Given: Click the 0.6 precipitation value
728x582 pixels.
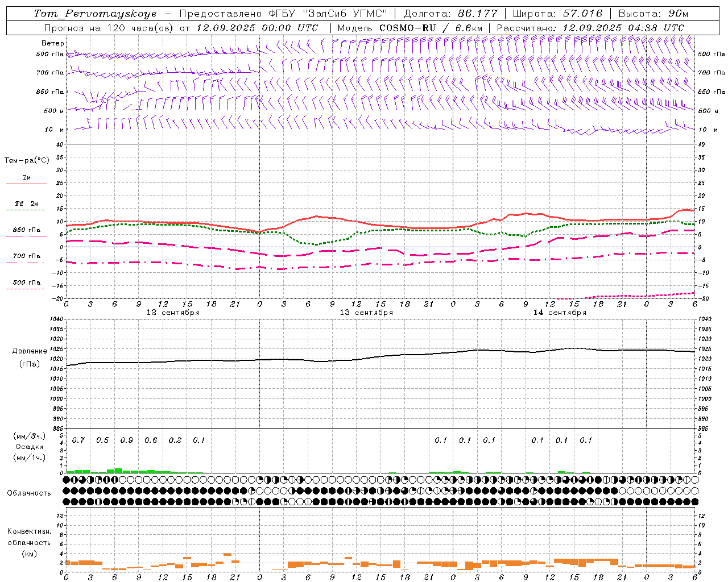Looking at the screenshot, I should pyautogui.click(x=151, y=440).
